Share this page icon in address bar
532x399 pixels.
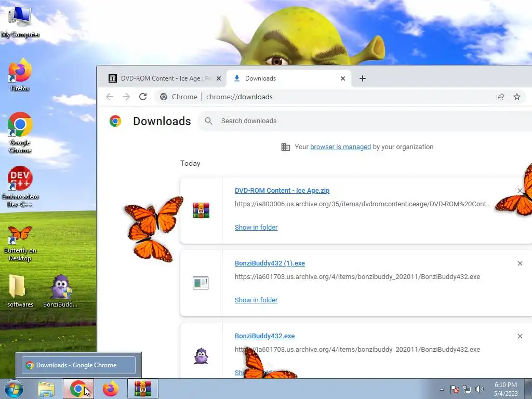[500, 97]
